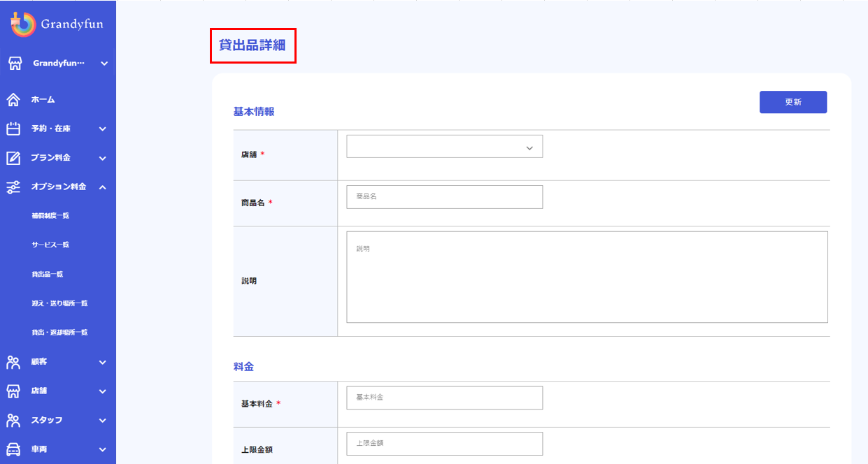Click the calendar icon for 予約・在庫

tap(13, 129)
